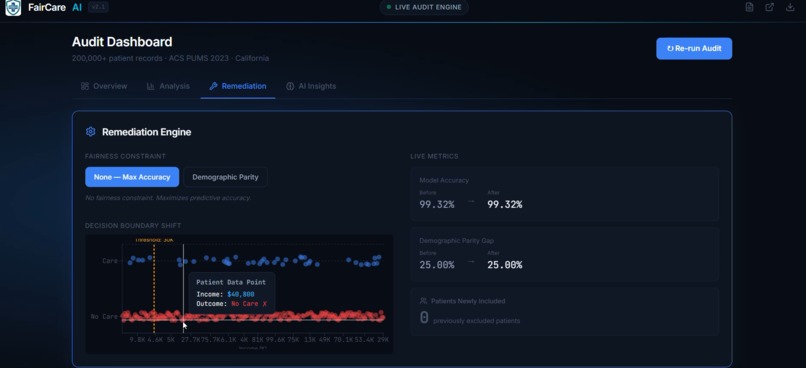Screen dimensions: 806x368
Task: Click the 0 newly included patients count
Action: coord(424,318)
